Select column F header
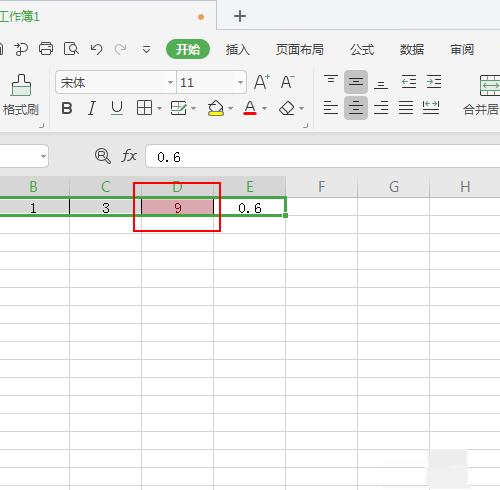Viewport: 500px width, 490px height. click(x=322, y=187)
